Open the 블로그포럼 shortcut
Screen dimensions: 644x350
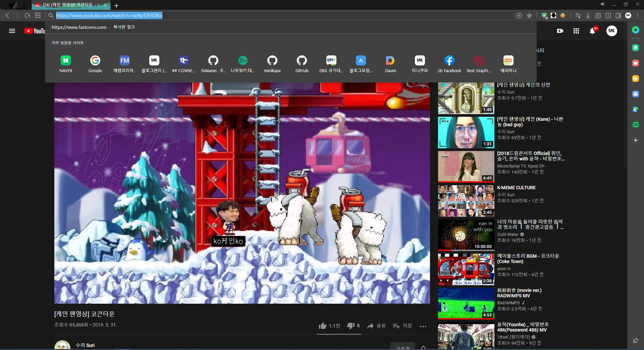point(361,64)
